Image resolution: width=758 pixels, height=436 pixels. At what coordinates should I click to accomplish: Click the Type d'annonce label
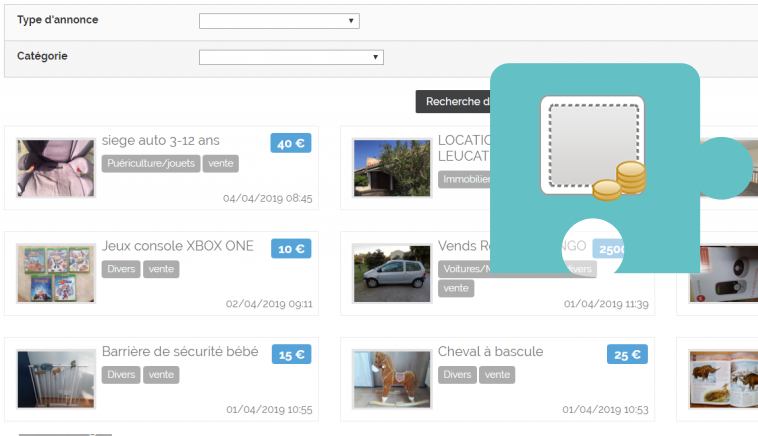pos(58,20)
